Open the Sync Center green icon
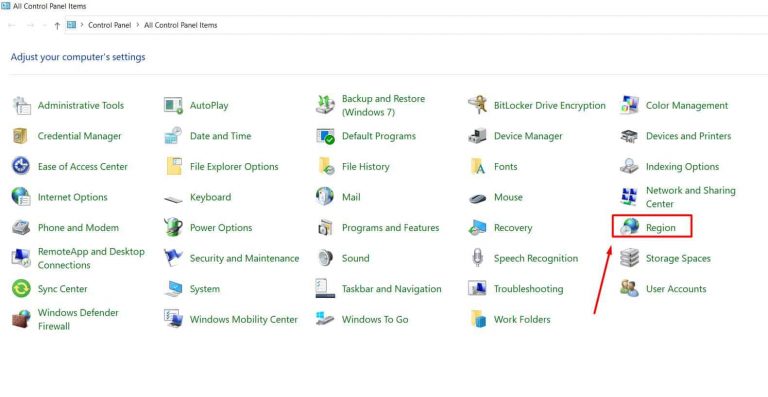Viewport: 768px width, 397px height. [21, 288]
